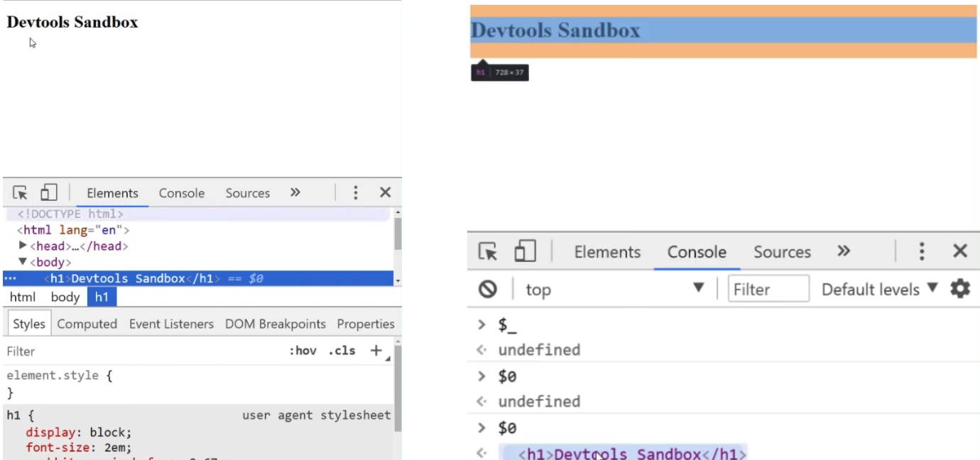Open Console tab in right DevTools
This screenshot has width=980, height=460.
(x=697, y=252)
